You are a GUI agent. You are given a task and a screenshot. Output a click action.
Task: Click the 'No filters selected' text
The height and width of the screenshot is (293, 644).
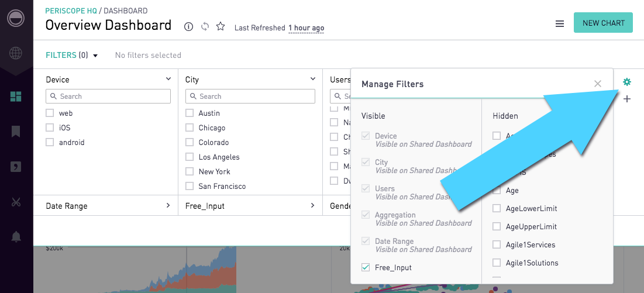pyautogui.click(x=148, y=55)
